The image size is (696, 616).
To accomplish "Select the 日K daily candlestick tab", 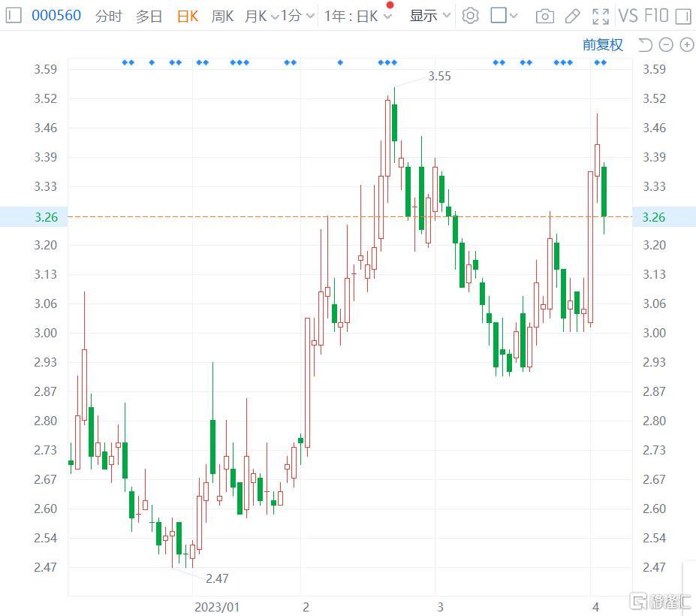I will click(187, 17).
